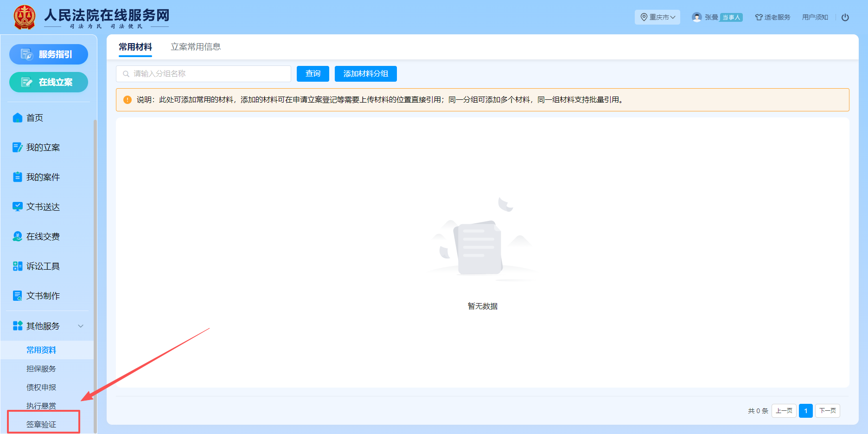Click the home icon beside 首页

(18, 118)
